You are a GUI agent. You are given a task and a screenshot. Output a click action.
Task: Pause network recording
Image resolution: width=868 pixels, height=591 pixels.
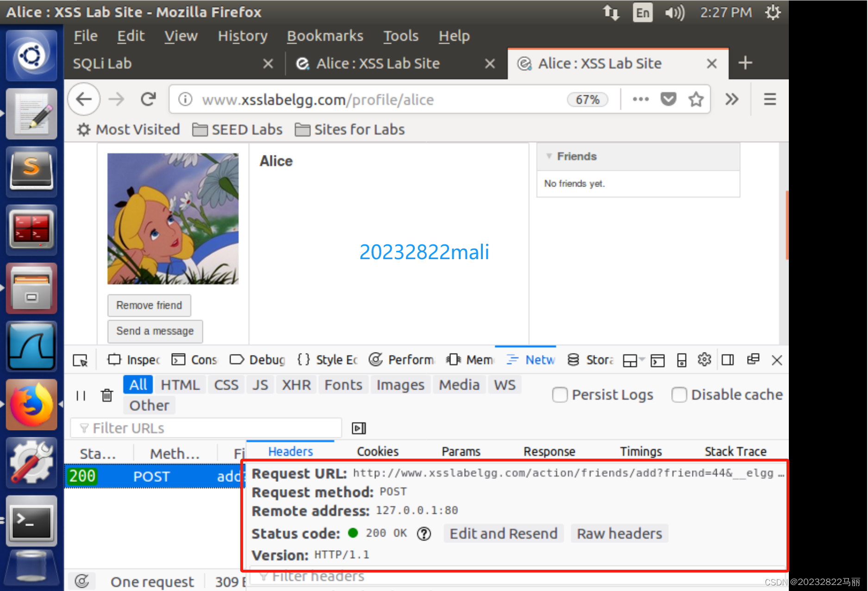coord(81,396)
